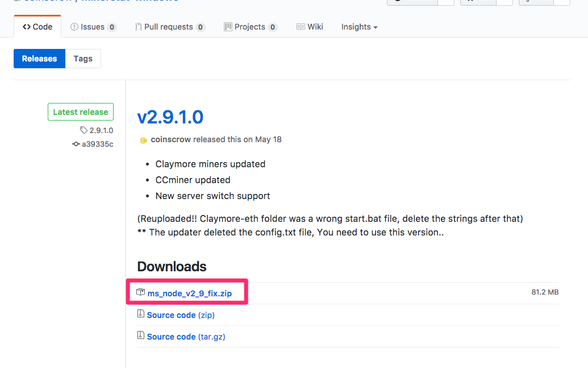Viewport: 588px width, 368px height.
Task: Click the Wiki book icon
Action: tap(301, 27)
